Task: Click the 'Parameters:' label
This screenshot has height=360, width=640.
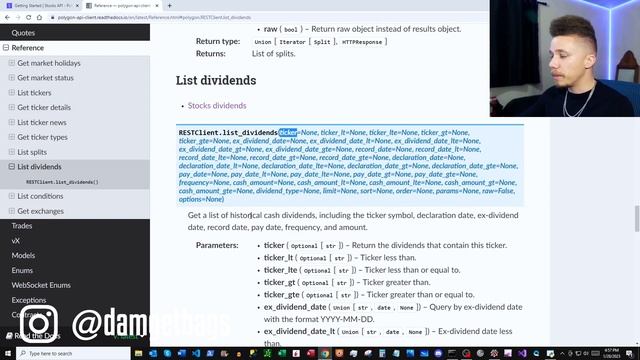Action: (x=217, y=245)
